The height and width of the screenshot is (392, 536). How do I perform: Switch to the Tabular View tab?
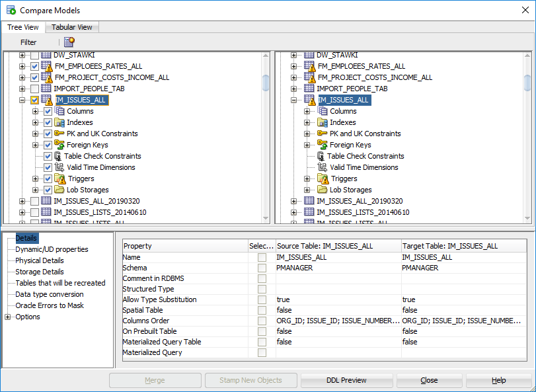coord(72,27)
